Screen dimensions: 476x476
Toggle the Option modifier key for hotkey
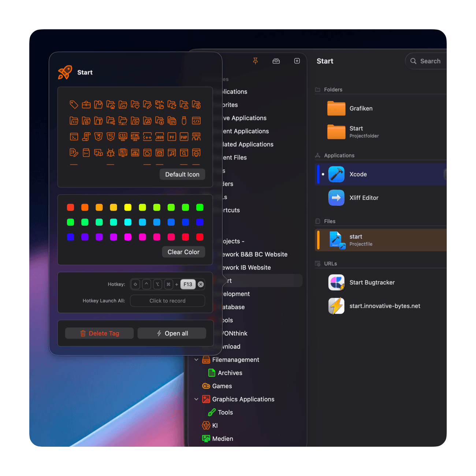click(x=157, y=284)
